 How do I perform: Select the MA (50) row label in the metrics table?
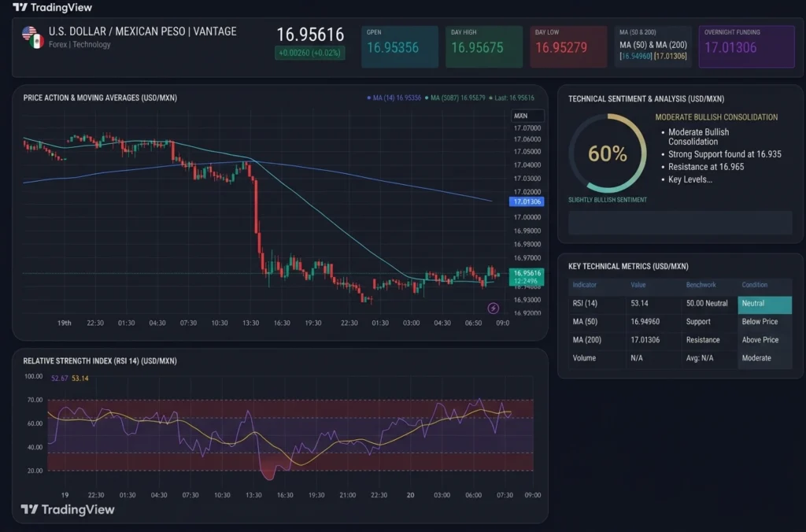tap(585, 322)
